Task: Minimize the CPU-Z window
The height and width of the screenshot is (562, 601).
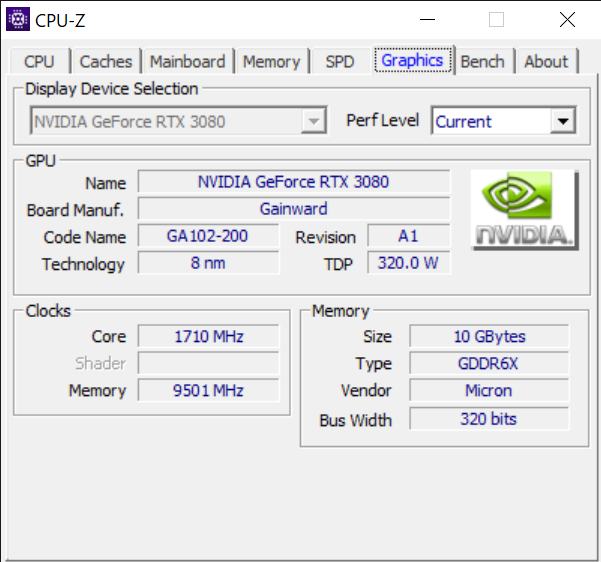Action: pyautogui.click(x=427, y=19)
